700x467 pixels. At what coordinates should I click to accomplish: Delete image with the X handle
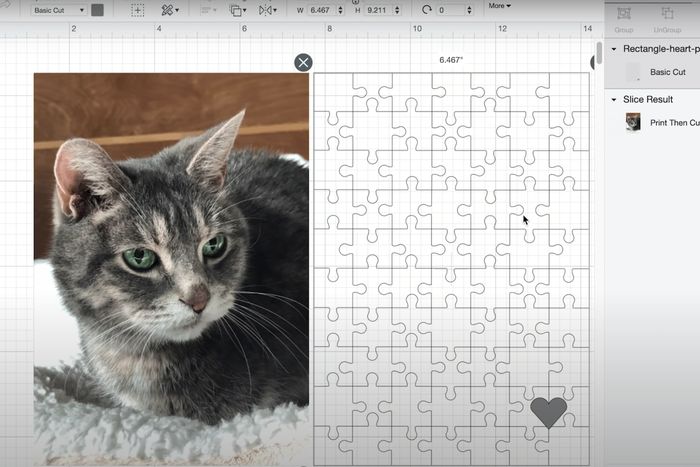303,63
